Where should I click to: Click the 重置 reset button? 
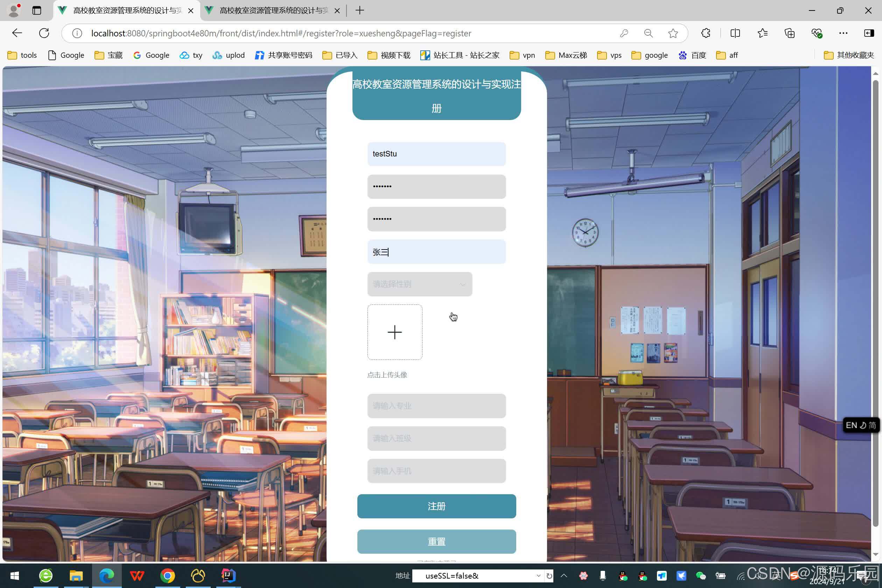pyautogui.click(x=436, y=541)
